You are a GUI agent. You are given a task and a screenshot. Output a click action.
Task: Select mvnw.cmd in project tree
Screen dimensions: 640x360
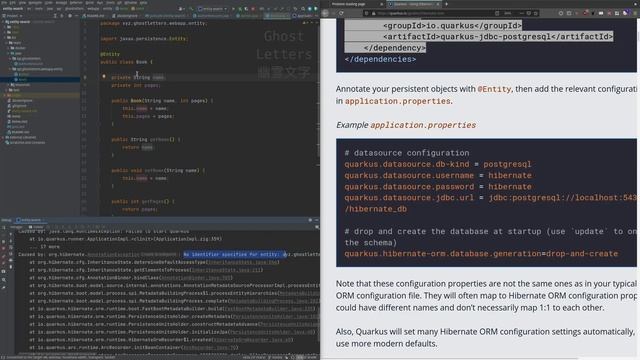pyautogui.click(x=19, y=122)
